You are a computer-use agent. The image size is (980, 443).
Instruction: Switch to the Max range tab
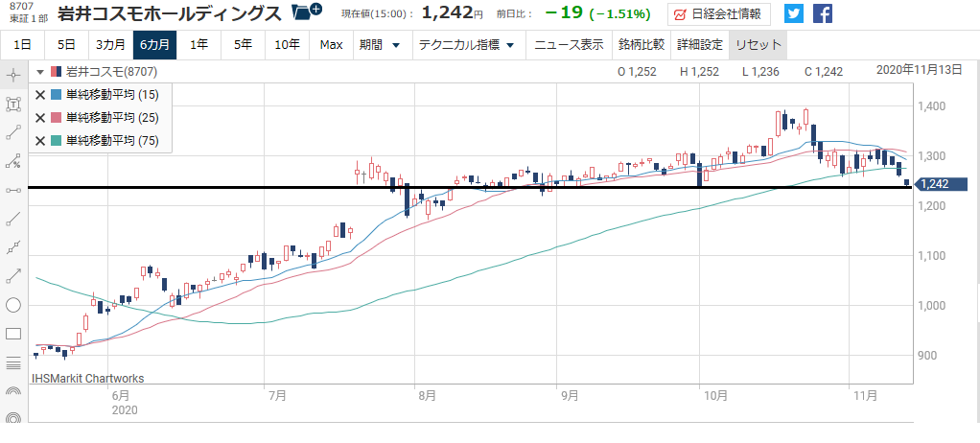click(331, 45)
